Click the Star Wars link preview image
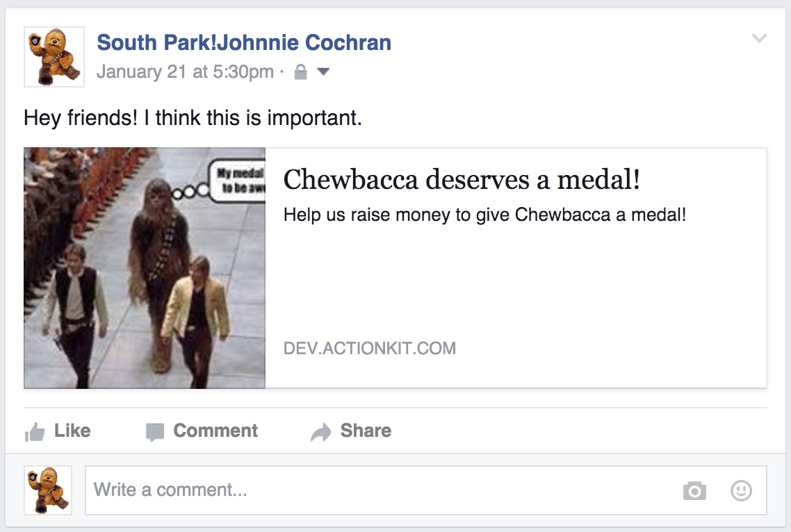Screen dimensions: 791x532 pos(145,268)
